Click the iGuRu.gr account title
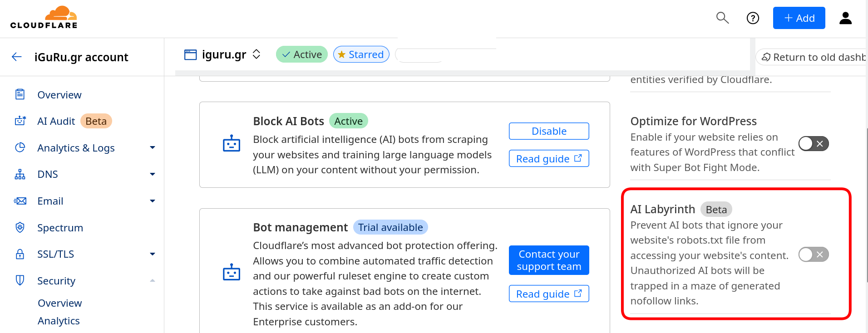This screenshot has height=333, width=868. coord(81,57)
